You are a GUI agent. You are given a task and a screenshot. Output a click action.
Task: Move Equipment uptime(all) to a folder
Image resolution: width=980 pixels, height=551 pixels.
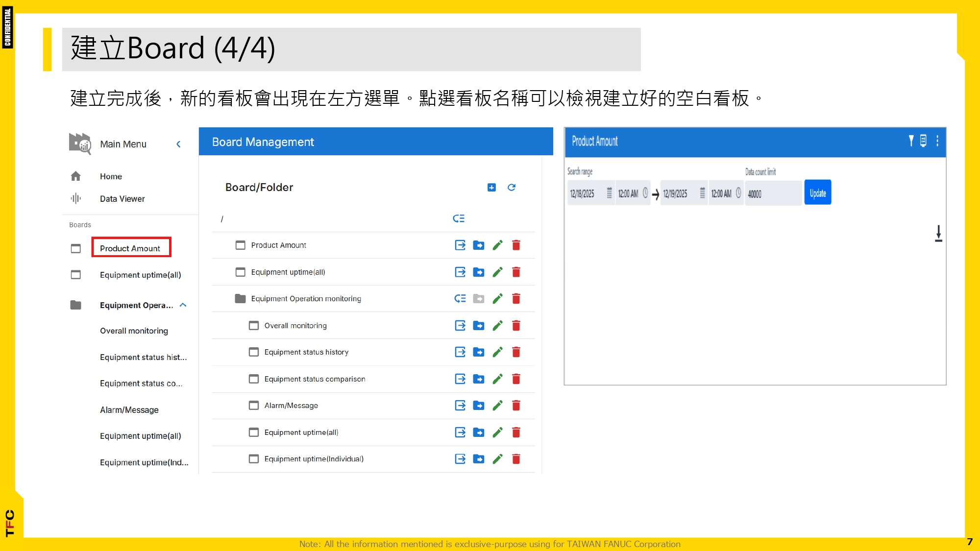point(479,272)
